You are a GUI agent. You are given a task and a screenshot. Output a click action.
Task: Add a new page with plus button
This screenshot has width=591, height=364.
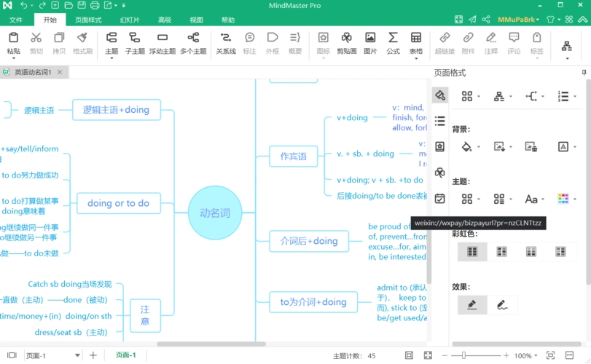[x=93, y=355]
